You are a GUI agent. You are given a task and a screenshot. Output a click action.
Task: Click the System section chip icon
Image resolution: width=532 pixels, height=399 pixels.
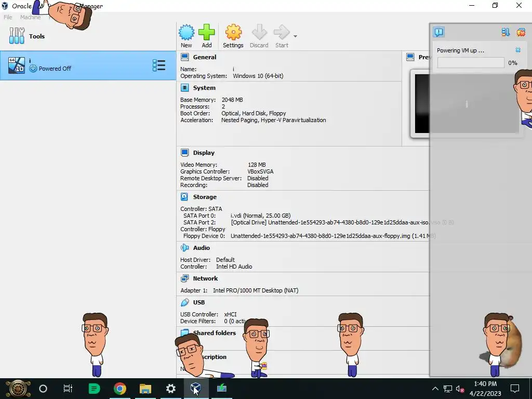pos(184,88)
